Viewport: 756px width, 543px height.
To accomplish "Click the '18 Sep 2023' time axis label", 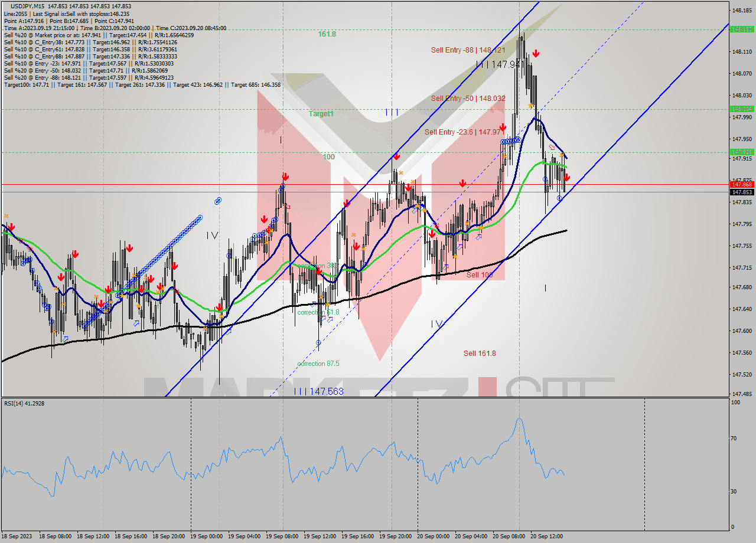I will click(18, 537).
